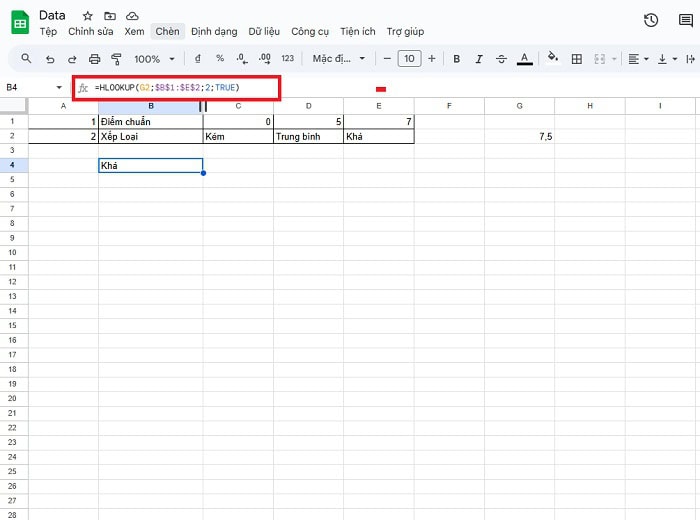Format as percent button
Screen dimensions: 700x520
coord(219,59)
